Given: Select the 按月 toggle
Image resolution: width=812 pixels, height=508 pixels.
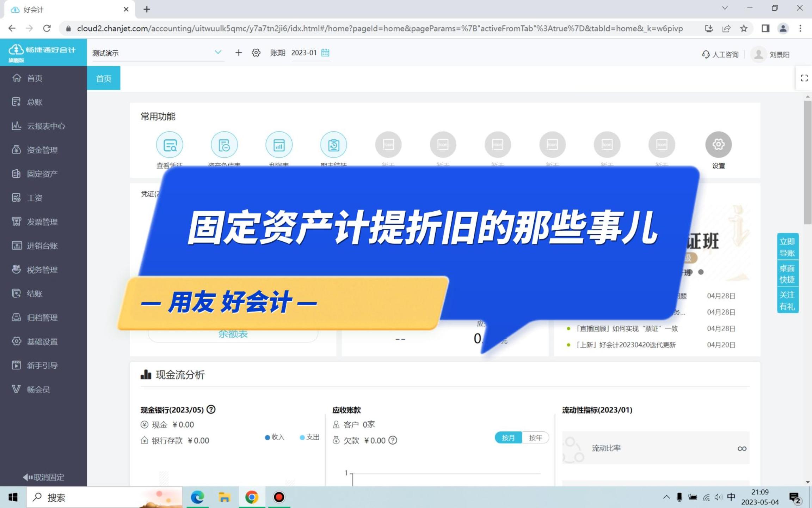Looking at the screenshot, I should click(508, 438).
